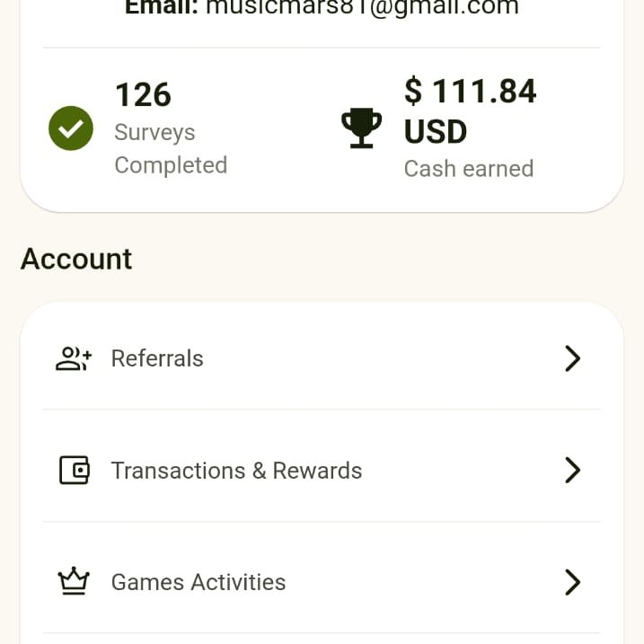The height and width of the screenshot is (644, 644).
Task: Click the $ 111.84 amount
Action: 470,92
